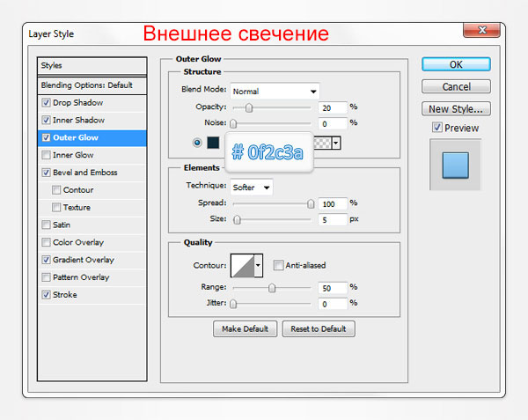Select the Styles entry in the list
The height and width of the screenshot is (420, 528).
92,65
